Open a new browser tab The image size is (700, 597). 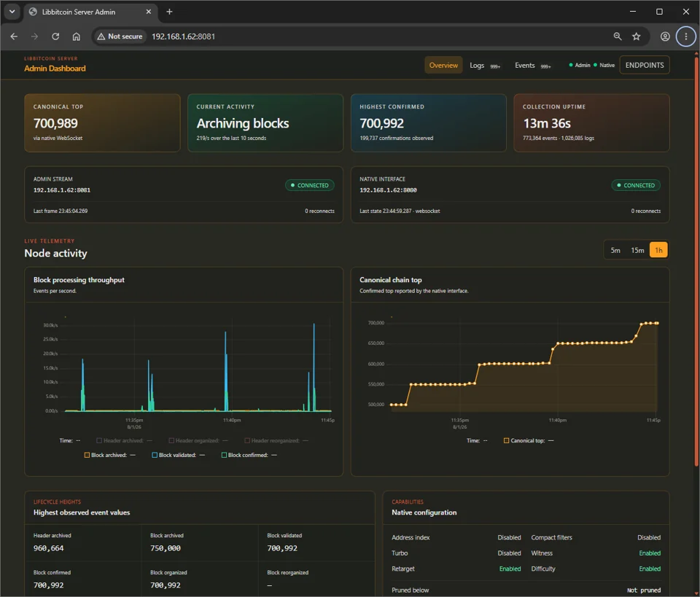(x=169, y=12)
